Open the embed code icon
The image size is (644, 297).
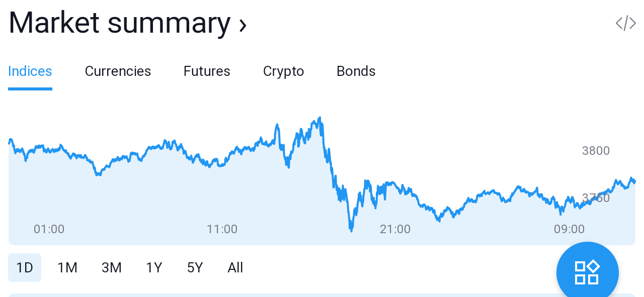pyautogui.click(x=626, y=23)
